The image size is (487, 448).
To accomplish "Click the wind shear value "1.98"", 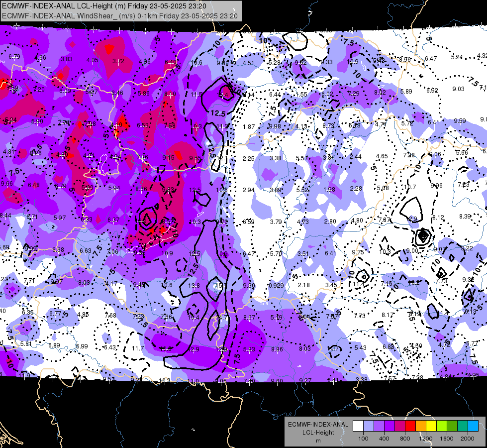I will tap(329, 189).
